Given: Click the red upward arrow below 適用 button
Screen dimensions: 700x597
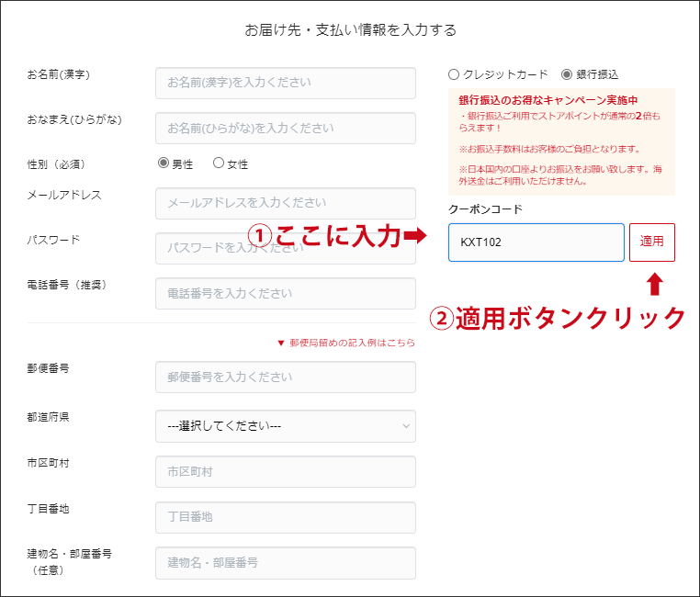Looking at the screenshot, I should [653, 284].
